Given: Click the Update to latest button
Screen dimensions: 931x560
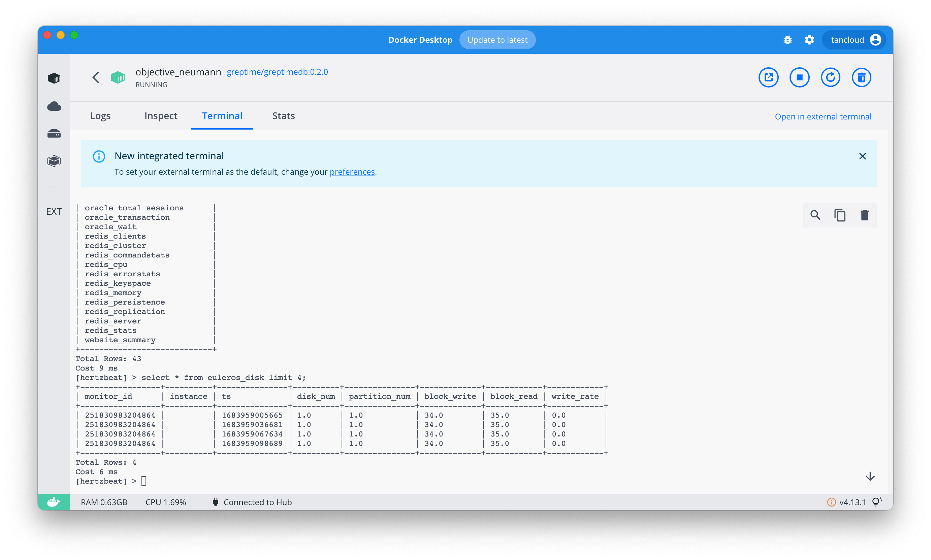Looking at the screenshot, I should point(497,40).
